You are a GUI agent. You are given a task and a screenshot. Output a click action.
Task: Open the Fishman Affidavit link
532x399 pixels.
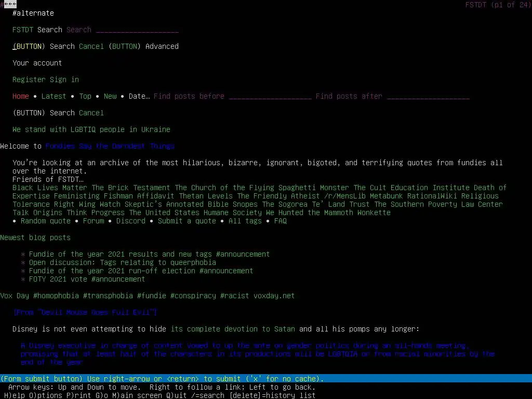pos(139,196)
